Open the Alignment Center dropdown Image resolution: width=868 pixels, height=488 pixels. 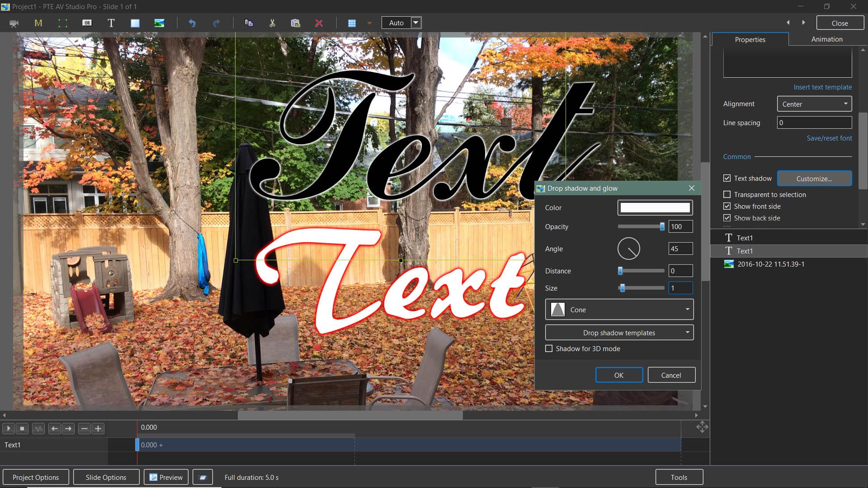click(x=814, y=104)
